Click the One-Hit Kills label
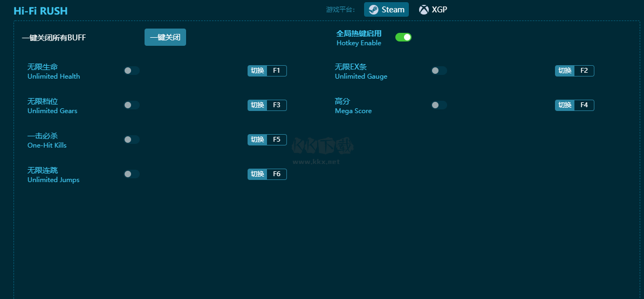Viewport: 644px width, 299px height. tap(47, 145)
